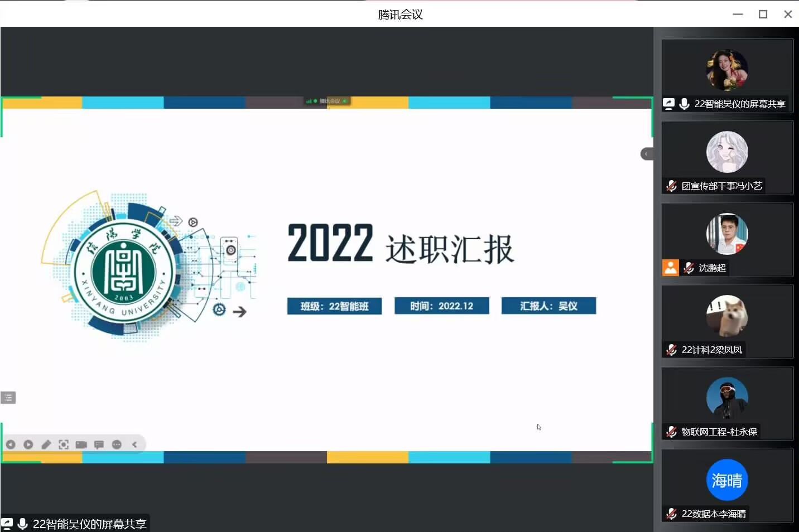Collapse the slideshow toolbar with left chevron
Image resolution: width=799 pixels, height=532 pixels.
(134, 444)
